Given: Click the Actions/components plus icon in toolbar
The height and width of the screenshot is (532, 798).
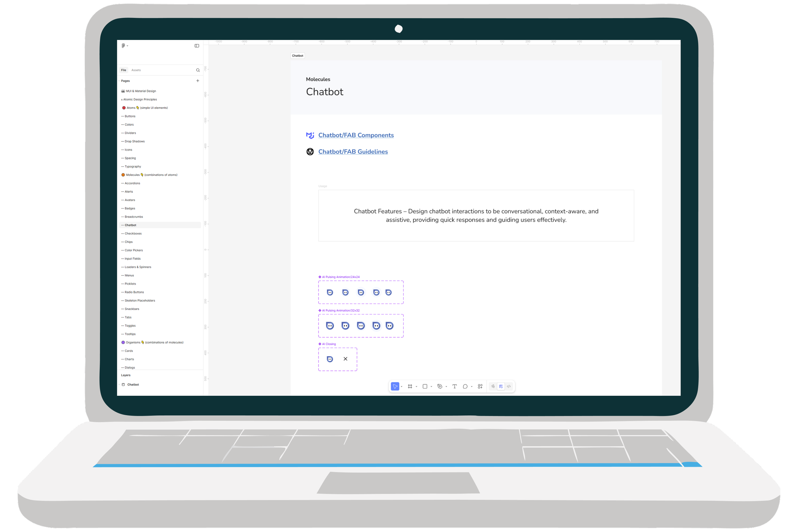Looking at the screenshot, I should point(480,386).
